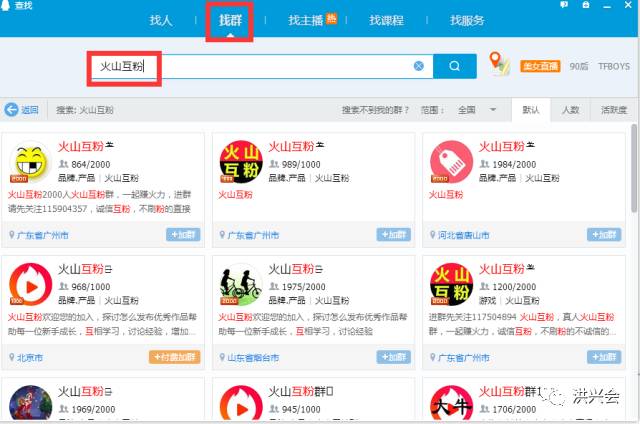Click +加群 on the 864/2000 group
Screen dimensions: 640x424
tap(183, 235)
